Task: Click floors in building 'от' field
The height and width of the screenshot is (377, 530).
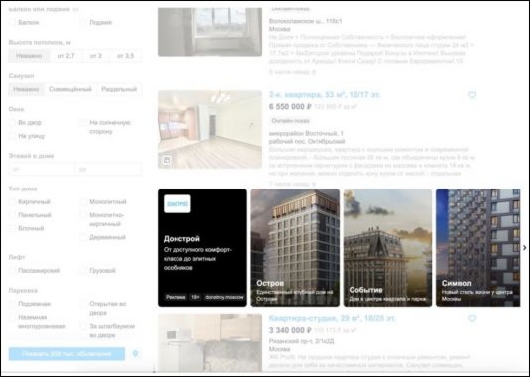Action: [42, 169]
